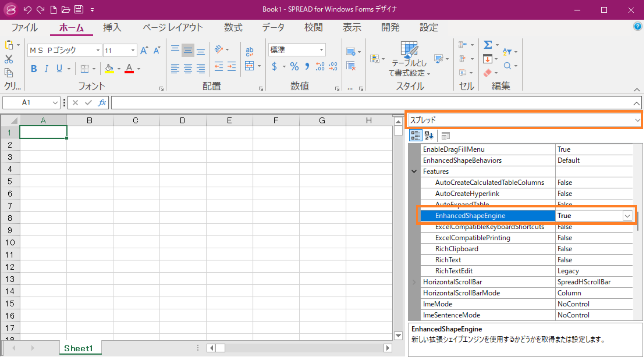Open the help question mark icon
This screenshot has width=644, height=357.
coord(637,26)
